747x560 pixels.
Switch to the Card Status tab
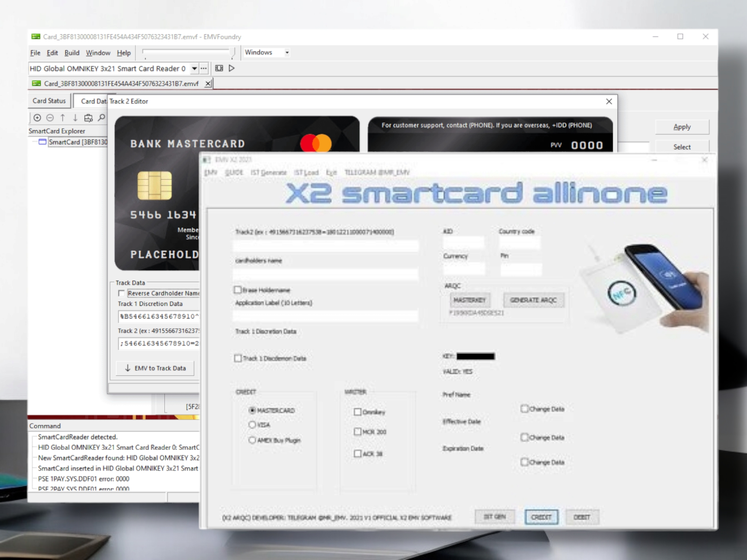point(49,101)
